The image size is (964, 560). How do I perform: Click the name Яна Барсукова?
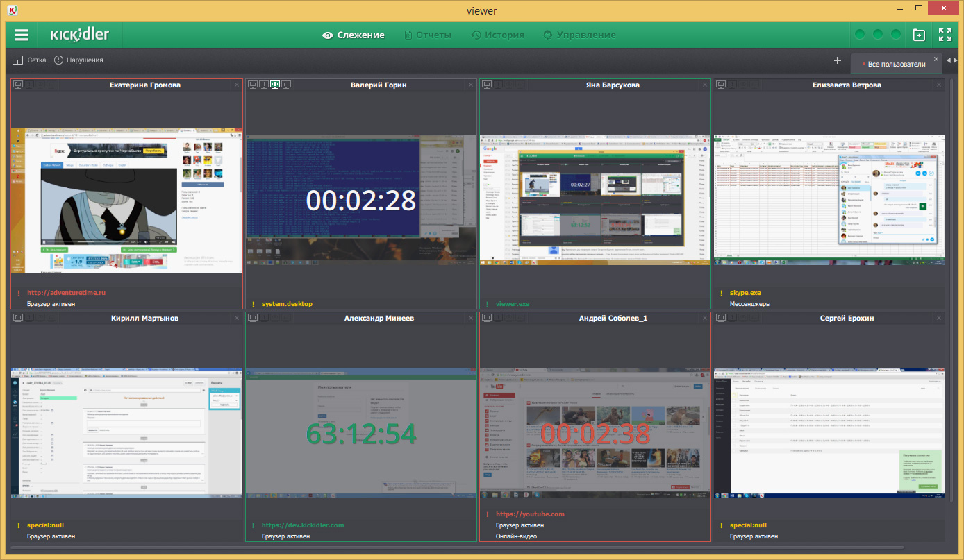(613, 85)
